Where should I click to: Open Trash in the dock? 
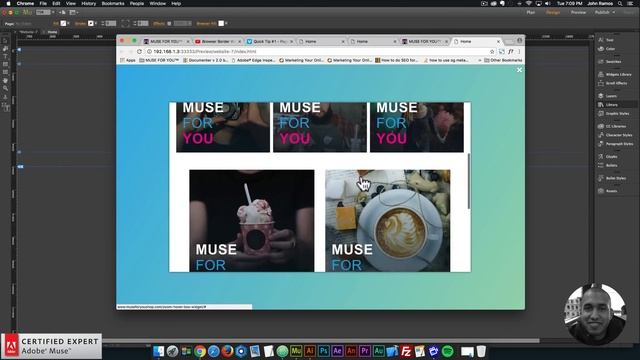(x=482, y=351)
